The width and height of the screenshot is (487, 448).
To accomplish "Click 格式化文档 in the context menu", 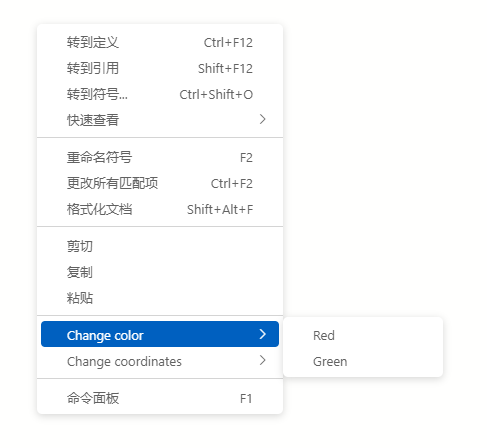I will tap(160, 209).
